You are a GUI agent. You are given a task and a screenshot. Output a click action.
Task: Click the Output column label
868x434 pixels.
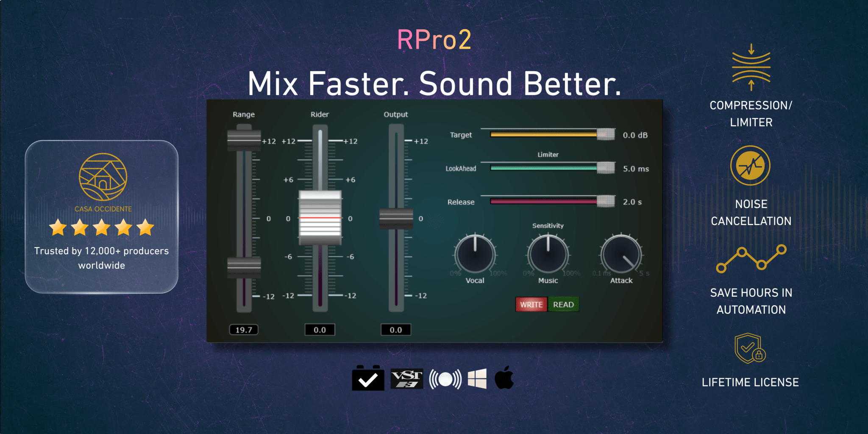[396, 114]
